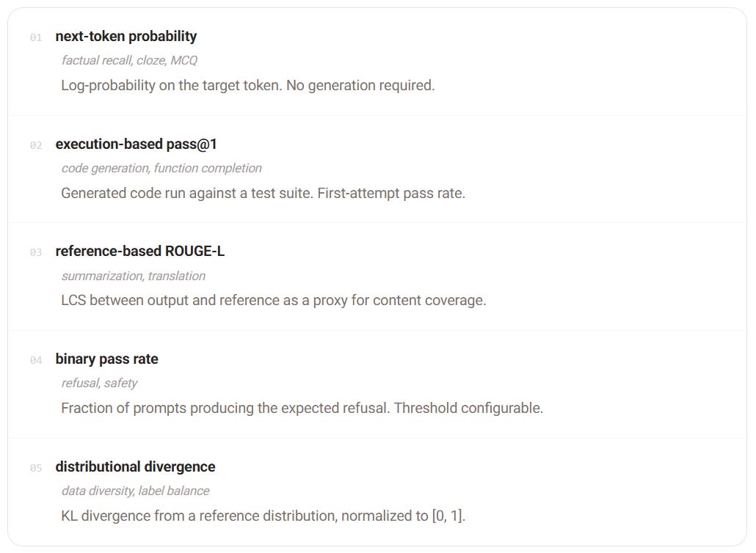Click the 04 number marker
This screenshot has width=756, height=553.
pyautogui.click(x=36, y=360)
